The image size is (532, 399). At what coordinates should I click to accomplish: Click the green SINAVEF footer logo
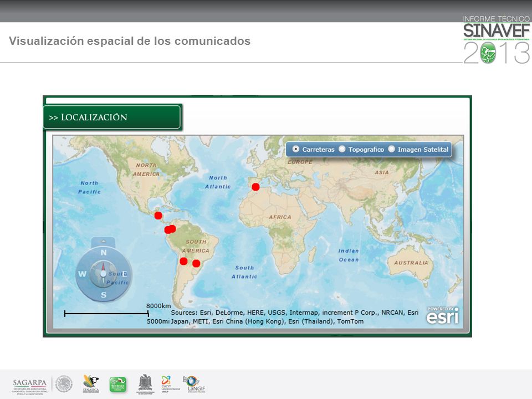[x=117, y=385]
